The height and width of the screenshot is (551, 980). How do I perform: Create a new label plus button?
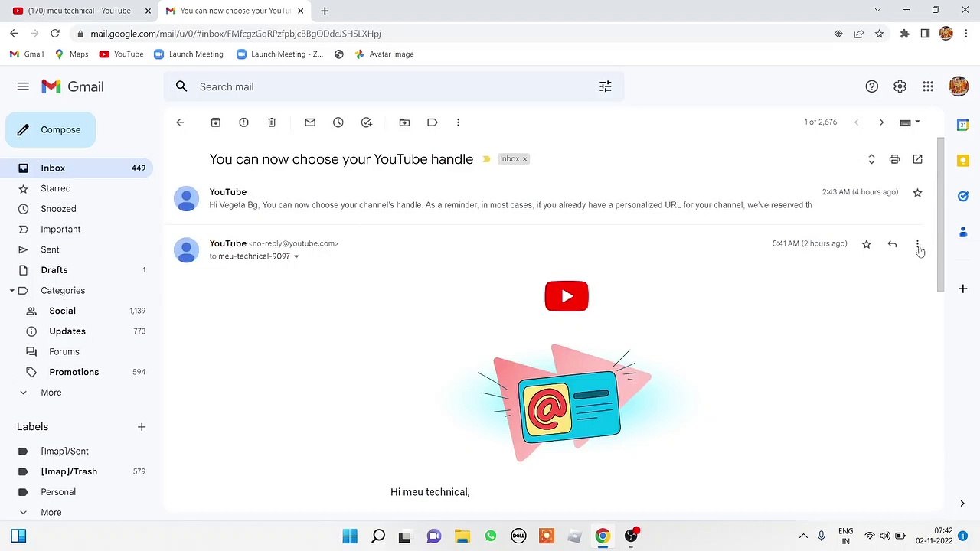(x=142, y=427)
